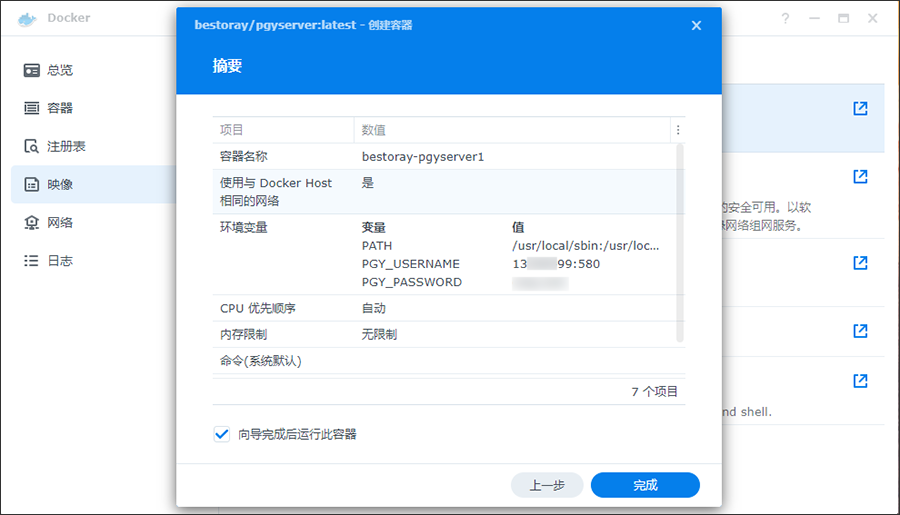Click the PGY_PASSWORD variable name
Screen dimensions: 900x515
tap(412, 282)
